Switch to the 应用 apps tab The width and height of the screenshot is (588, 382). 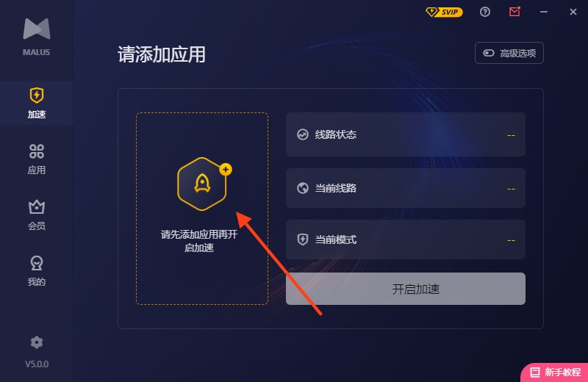[36, 159]
